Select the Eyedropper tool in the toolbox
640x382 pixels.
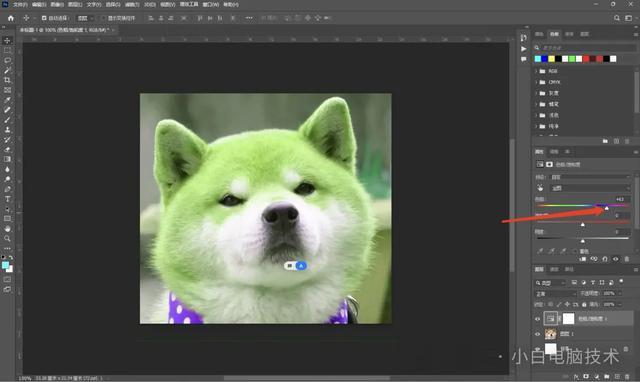(7, 100)
